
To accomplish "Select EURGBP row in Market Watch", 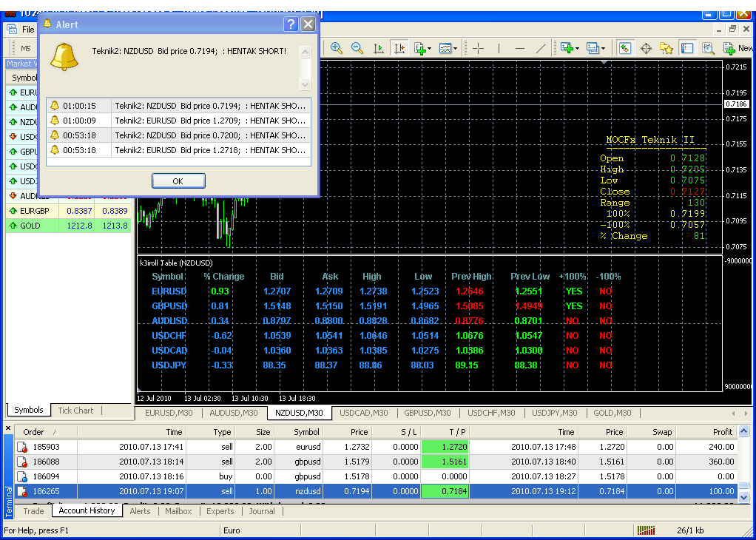I will click(69, 211).
